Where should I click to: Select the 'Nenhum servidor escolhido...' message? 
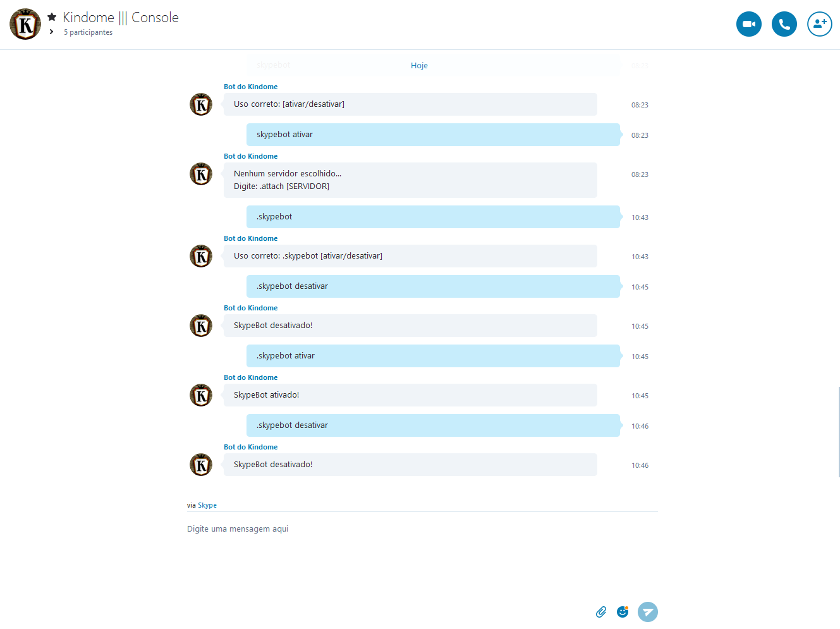click(x=410, y=180)
